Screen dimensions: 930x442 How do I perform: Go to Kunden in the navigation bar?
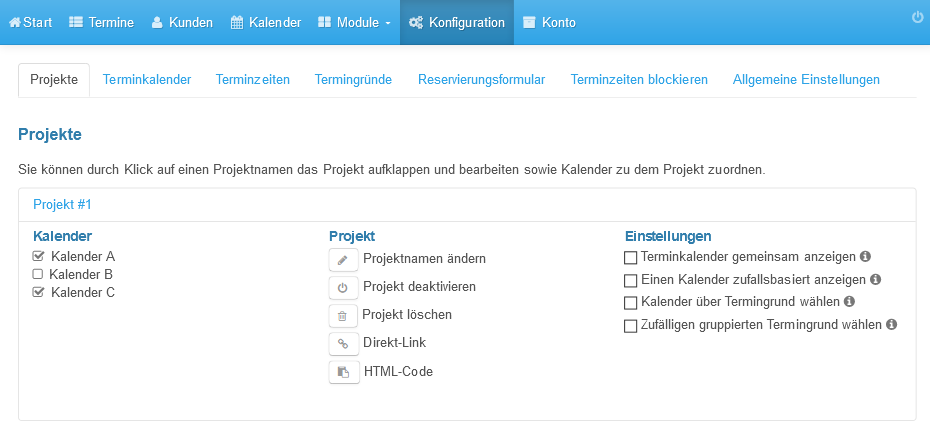pos(182,23)
